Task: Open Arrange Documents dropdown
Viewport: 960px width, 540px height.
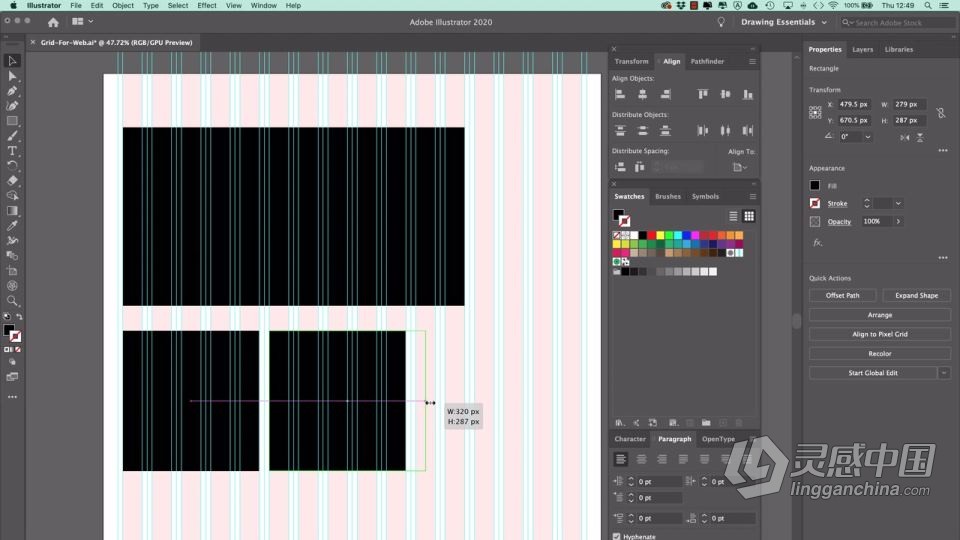Action: click(82, 21)
